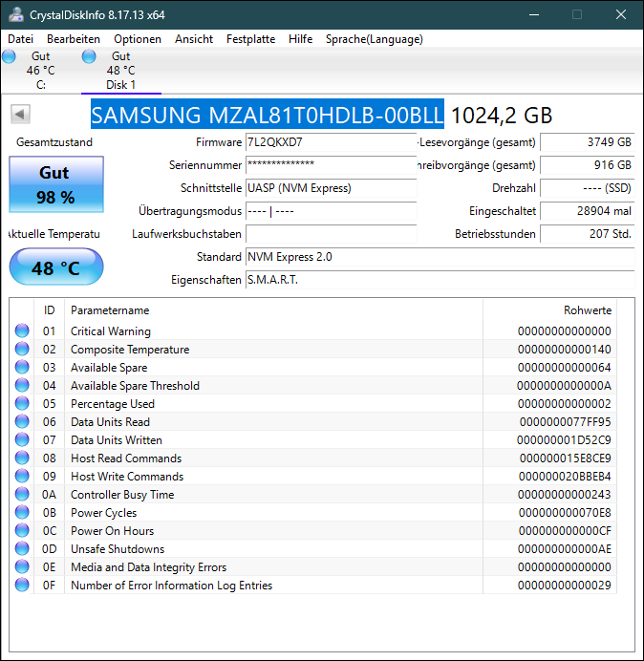Click raw value 00000000000029

(x=565, y=586)
